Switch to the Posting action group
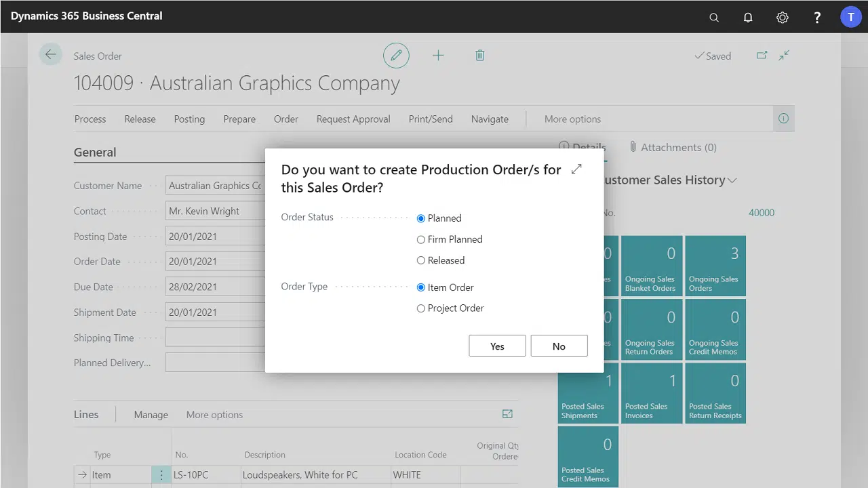Screen dimensions: 868x488 189,119
